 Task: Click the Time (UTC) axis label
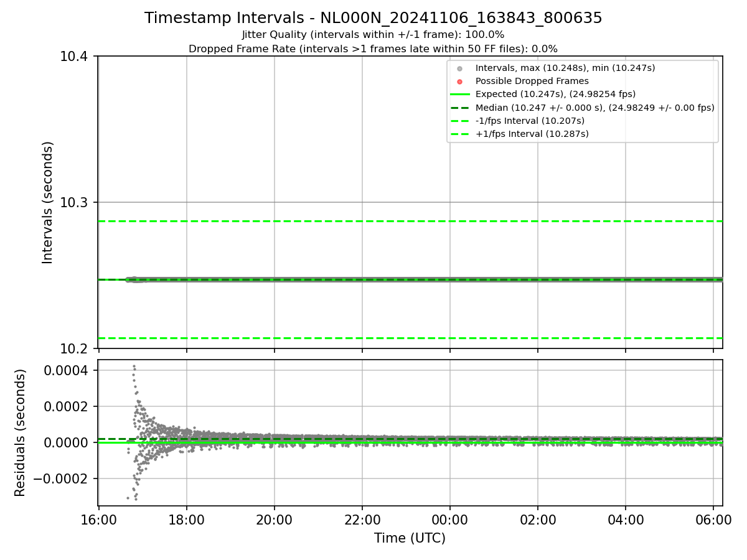(410, 538)
